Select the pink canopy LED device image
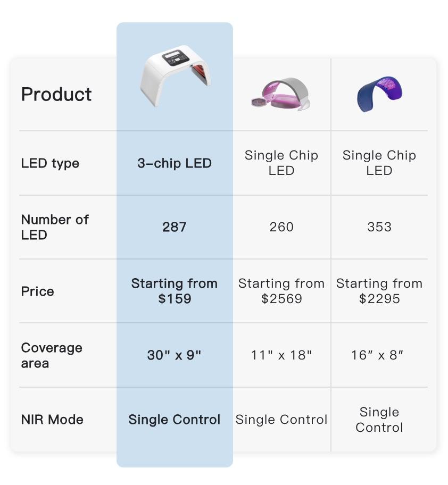Image resolution: width=448 pixels, height=485 pixels. pos(281,94)
